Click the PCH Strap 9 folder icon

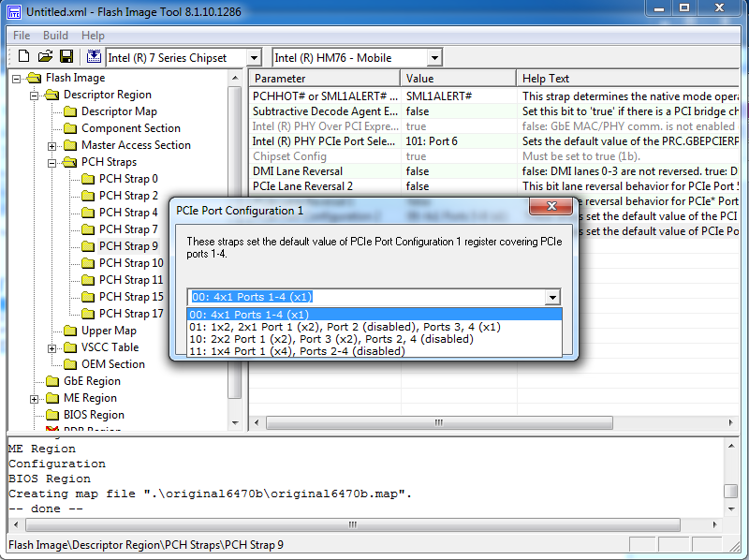(88, 246)
